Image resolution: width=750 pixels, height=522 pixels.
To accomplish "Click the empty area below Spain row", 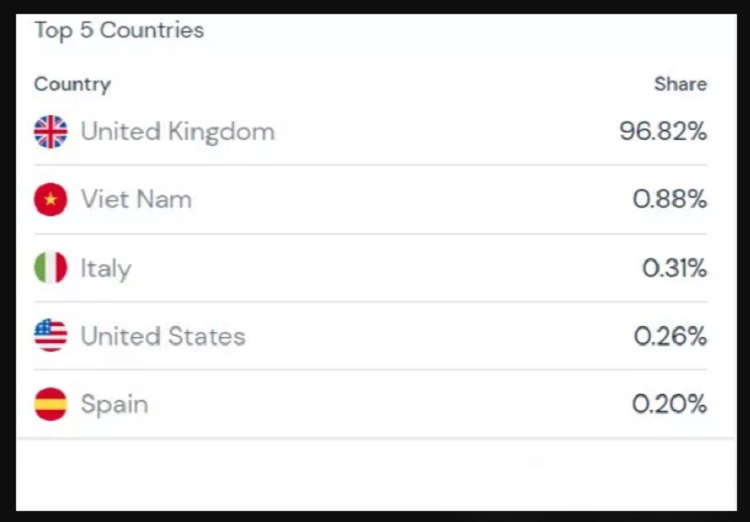I will tap(376, 474).
